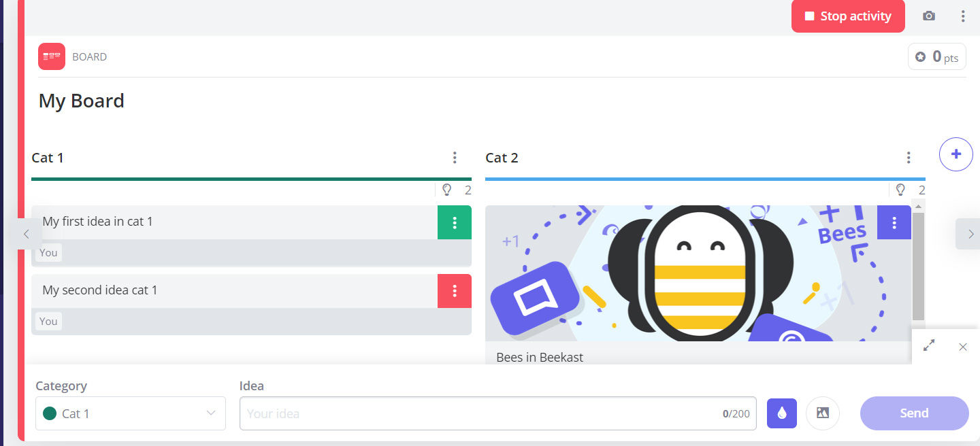Open the Category dropdown showing Cat 1

tap(131, 413)
